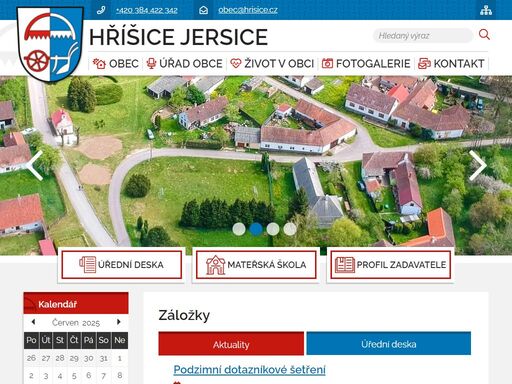Show previous slide with left arrow
The image size is (512, 384).
35,166
